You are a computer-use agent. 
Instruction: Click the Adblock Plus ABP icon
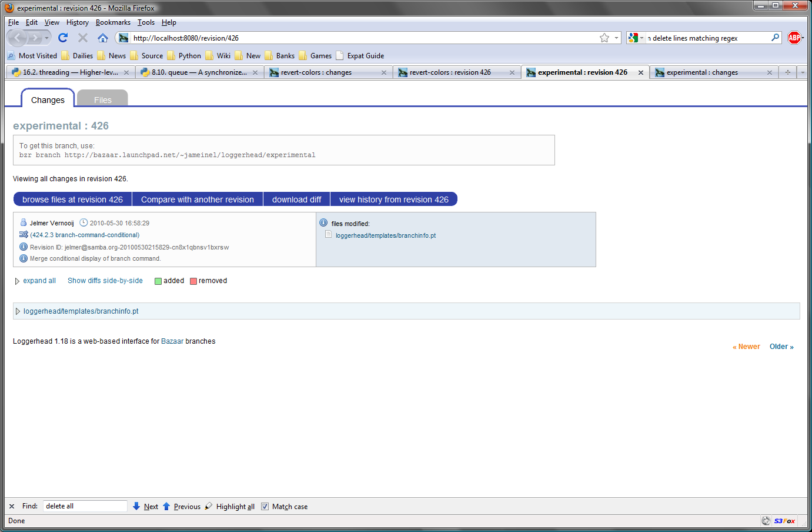point(794,38)
